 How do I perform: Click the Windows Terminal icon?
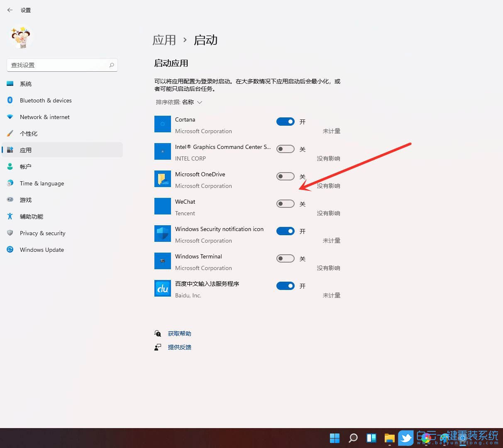click(162, 261)
